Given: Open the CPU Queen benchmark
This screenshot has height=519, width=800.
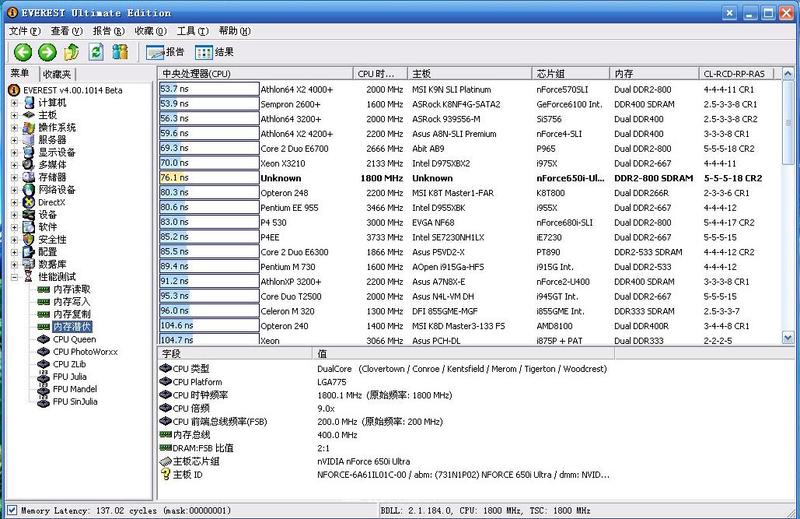Looking at the screenshot, I should pyautogui.click(x=74, y=339).
